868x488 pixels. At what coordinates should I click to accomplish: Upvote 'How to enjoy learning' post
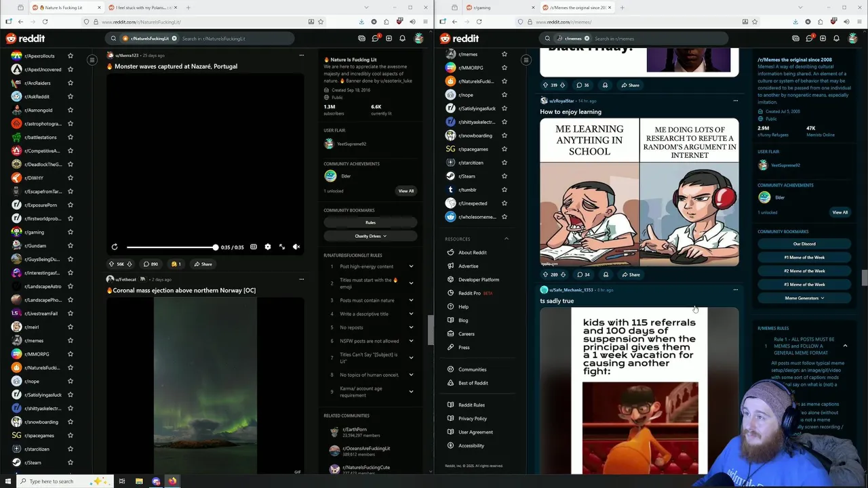pos(545,274)
